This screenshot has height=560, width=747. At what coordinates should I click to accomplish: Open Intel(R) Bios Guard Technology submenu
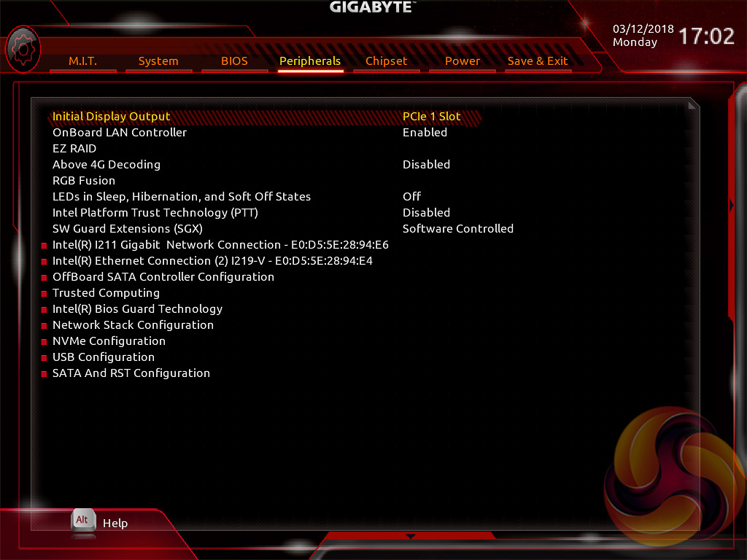pos(138,309)
